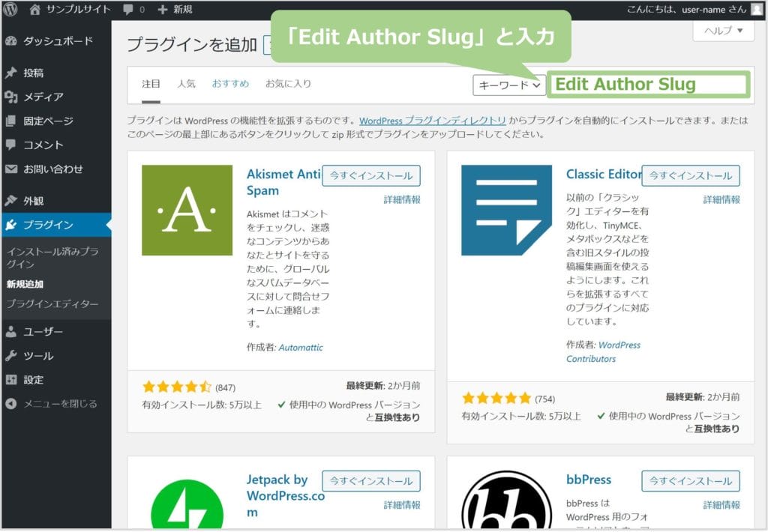Click the コメント speech bubble icon
The width and height of the screenshot is (768, 532).
click(11, 145)
